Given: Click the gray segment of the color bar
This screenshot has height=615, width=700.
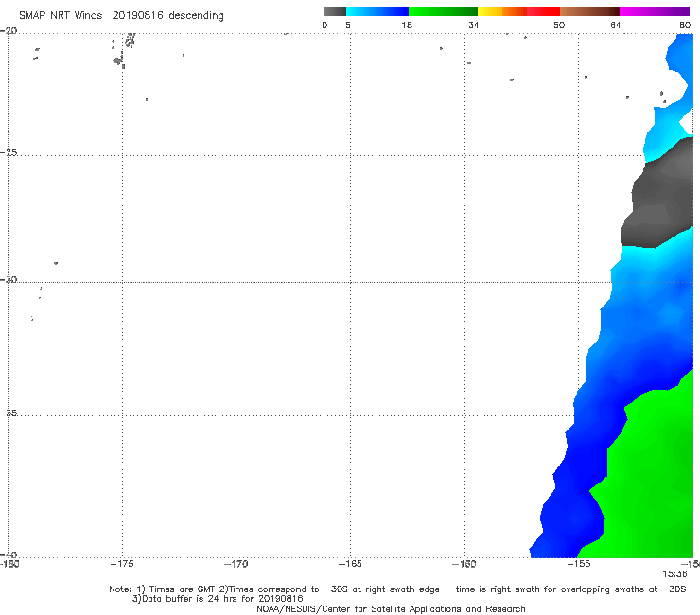Looking at the screenshot, I should pos(335,11).
